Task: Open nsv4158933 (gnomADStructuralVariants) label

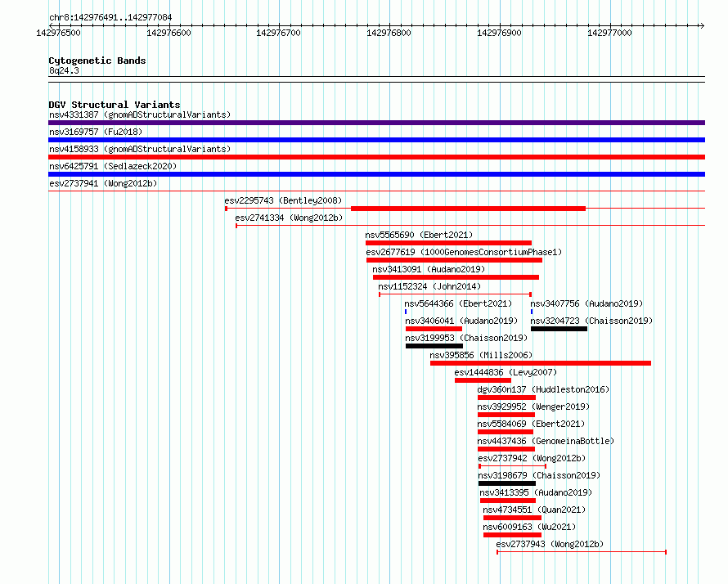Action: coord(140,149)
